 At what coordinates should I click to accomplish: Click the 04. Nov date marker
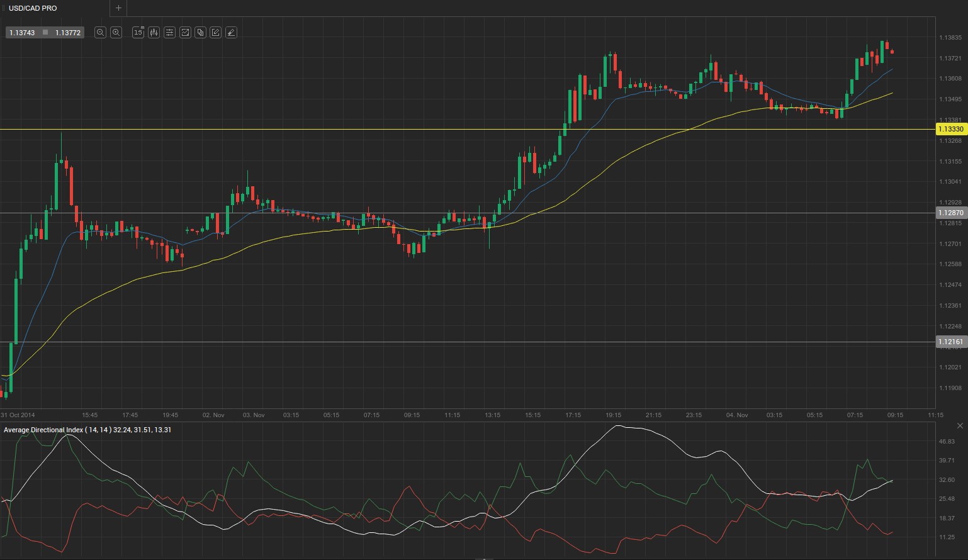point(736,415)
